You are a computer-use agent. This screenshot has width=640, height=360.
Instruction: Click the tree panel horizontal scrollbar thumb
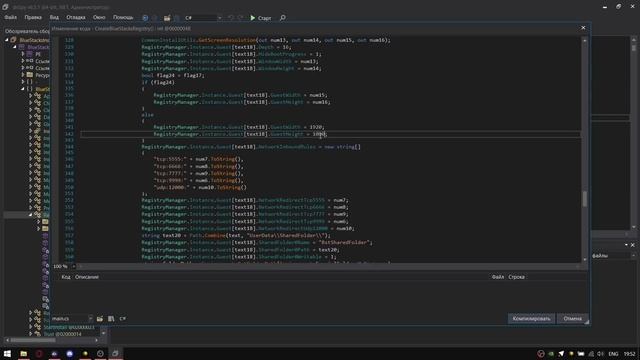click(x=32, y=340)
